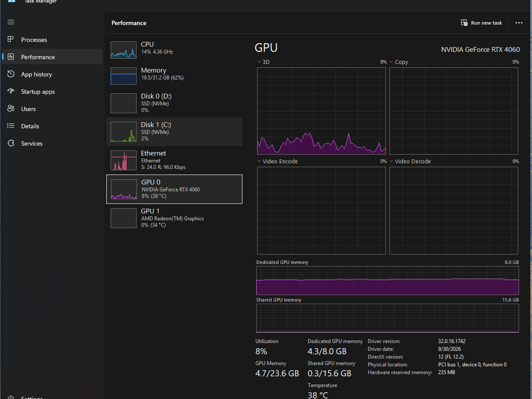Expand the 3D engine dropdown chevron
The image size is (532, 399).
click(x=259, y=62)
